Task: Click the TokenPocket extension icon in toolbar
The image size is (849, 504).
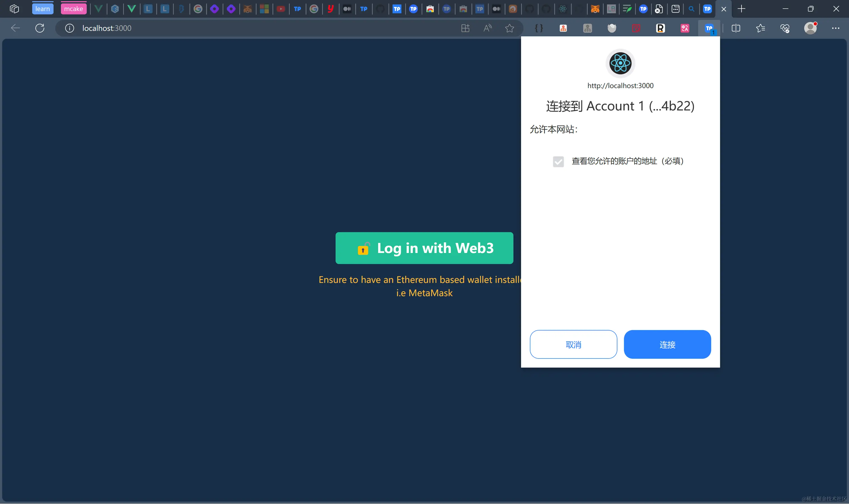Action: pos(709,28)
